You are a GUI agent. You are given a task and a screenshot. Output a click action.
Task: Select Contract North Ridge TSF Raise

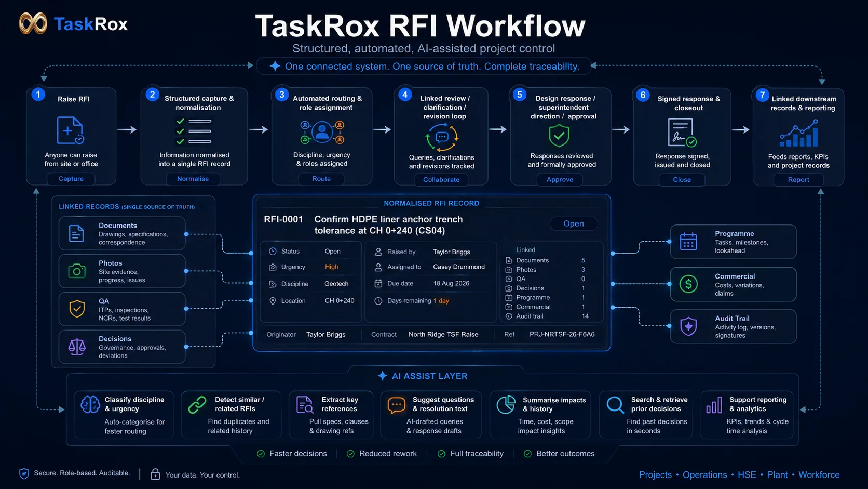point(443,334)
